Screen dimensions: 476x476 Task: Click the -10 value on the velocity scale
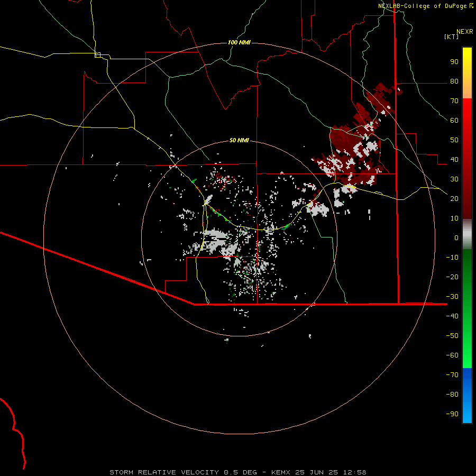(452, 258)
